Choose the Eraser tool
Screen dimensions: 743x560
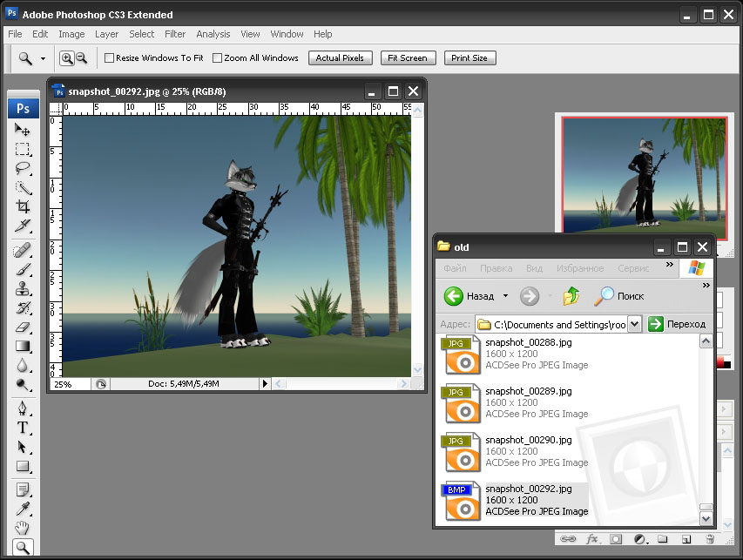pyautogui.click(x=23, y=327)
